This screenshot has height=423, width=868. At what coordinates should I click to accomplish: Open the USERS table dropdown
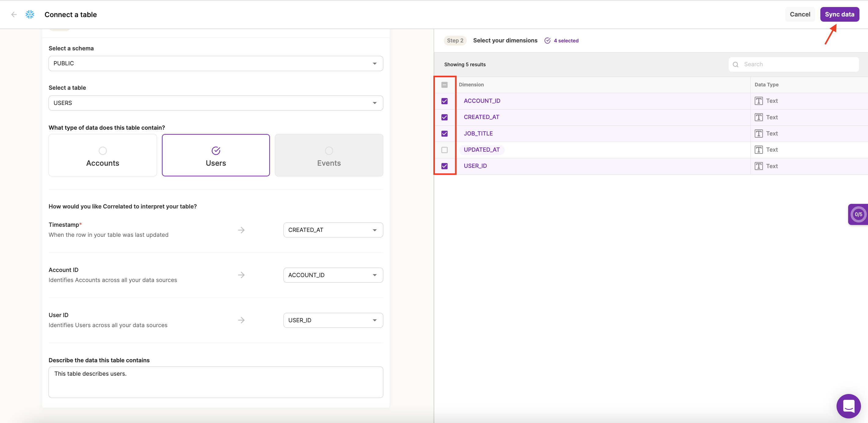click(x=216, y=103)
